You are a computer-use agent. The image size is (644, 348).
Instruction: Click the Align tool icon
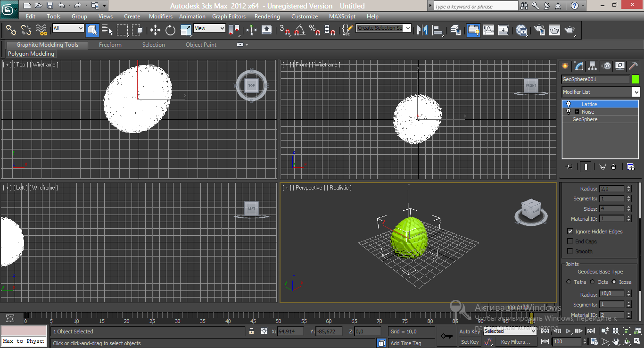point(438,30)
